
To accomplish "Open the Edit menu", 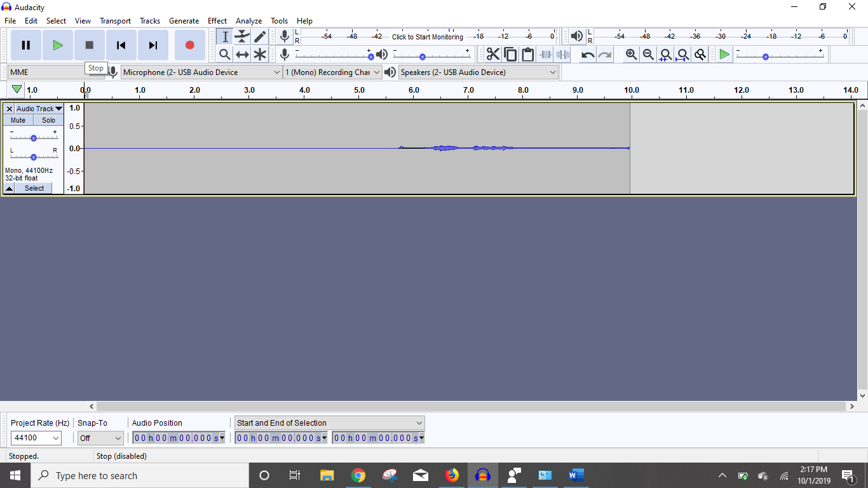I will click(x=31, y=20).
